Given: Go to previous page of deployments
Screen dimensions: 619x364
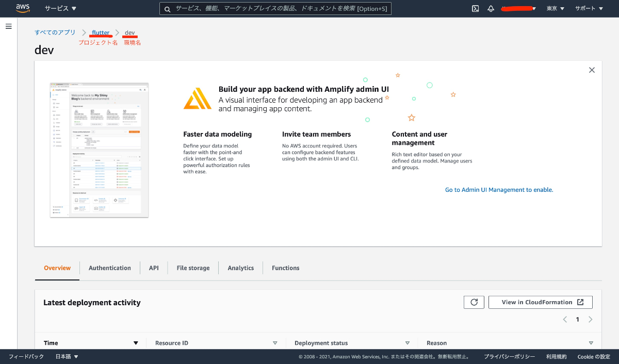Looking at the screenshot, I should (565, 320).
